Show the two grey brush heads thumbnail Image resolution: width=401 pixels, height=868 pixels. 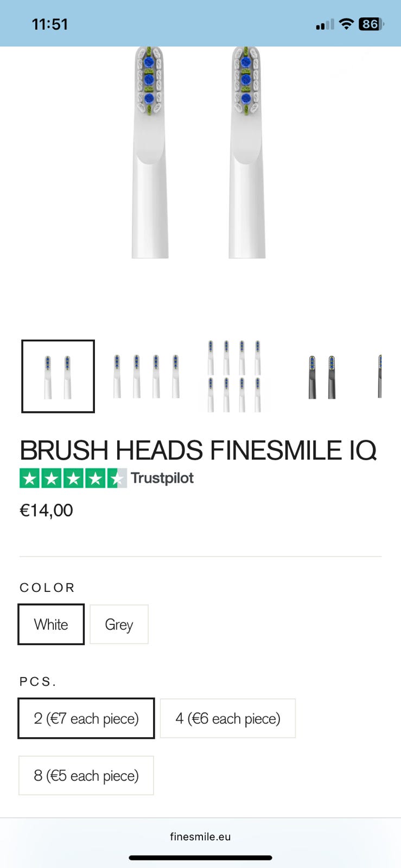click(x=322, y=376)
